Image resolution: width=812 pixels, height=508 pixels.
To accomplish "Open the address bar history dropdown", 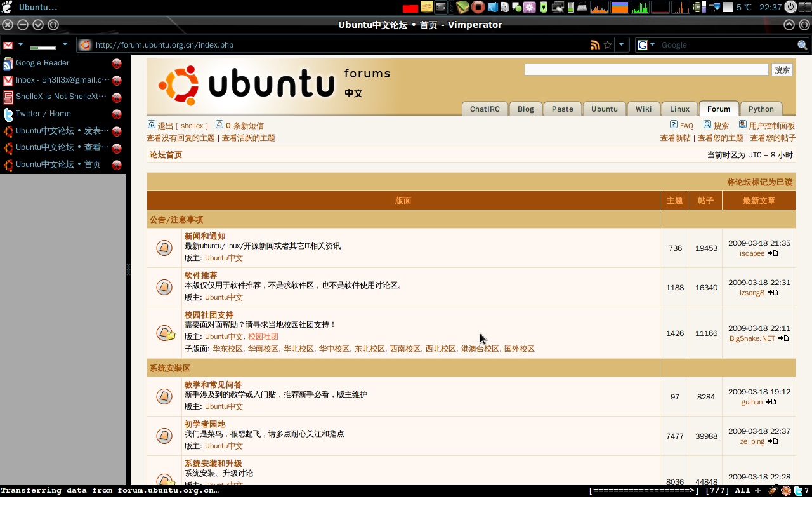I will (622, 45).
